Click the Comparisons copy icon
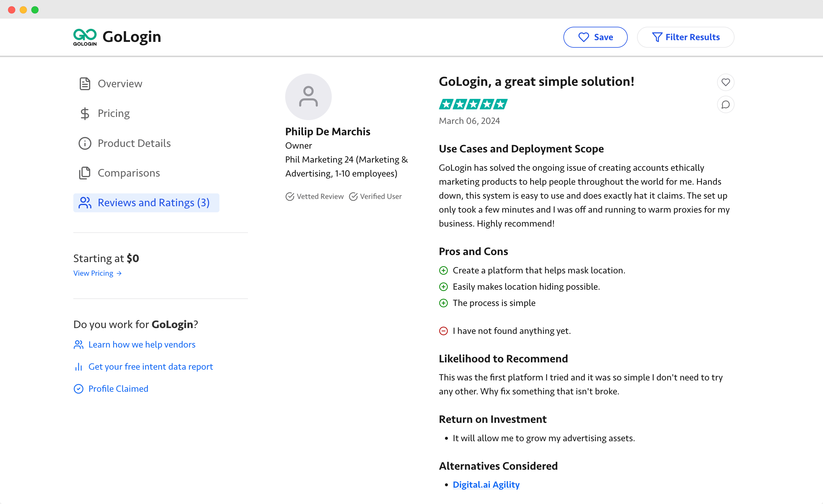823x504 pixels. [85, 173]
